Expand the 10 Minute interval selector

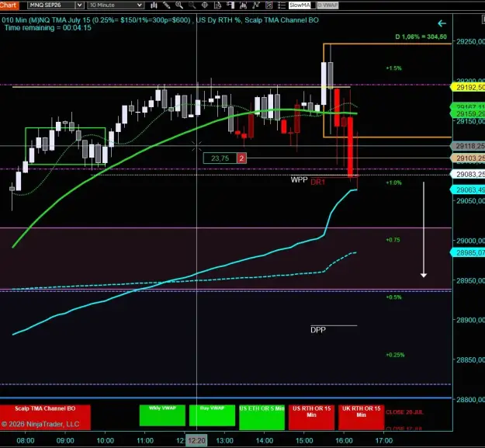(x=116, y=5)
